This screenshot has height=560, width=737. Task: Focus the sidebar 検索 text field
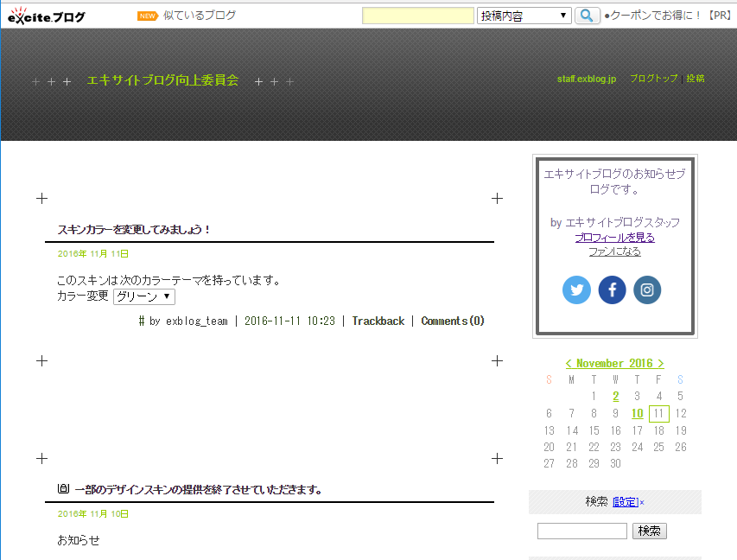[581, 531]
